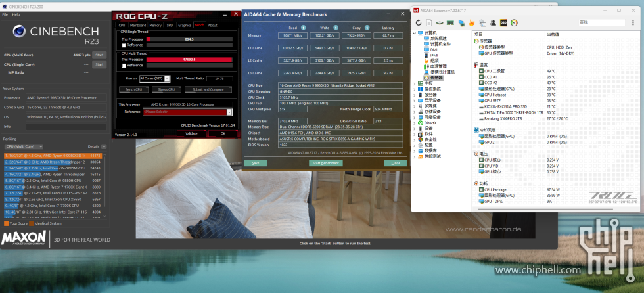Open CPU-Z Reference Please Select dropdown
The width and height of the screenshot is (644, 293).
pos(188,112)
